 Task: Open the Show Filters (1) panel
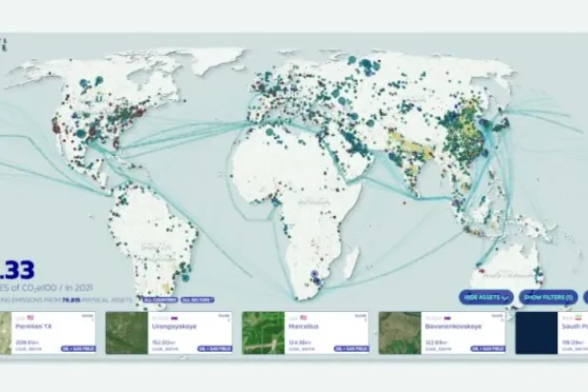pyautogui.click(x=550, y=296)
